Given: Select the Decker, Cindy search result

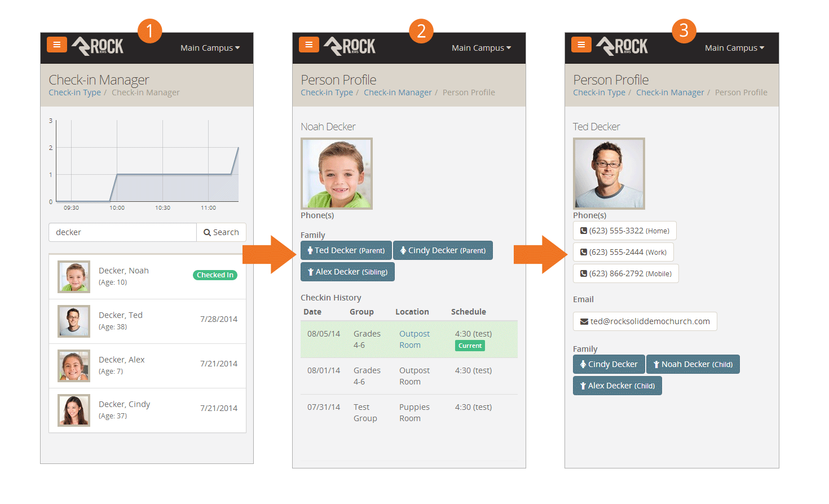Looking at the screenshot, I should point(147,410).
